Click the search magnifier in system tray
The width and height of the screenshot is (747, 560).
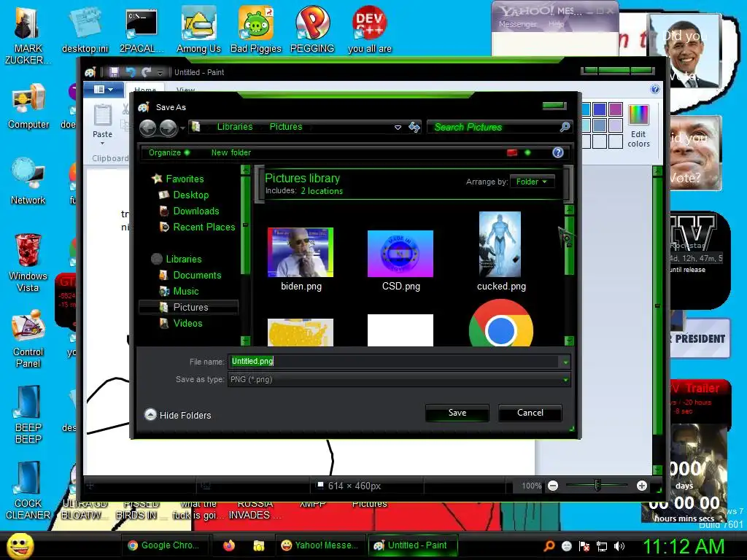click(x=549, y=545)
